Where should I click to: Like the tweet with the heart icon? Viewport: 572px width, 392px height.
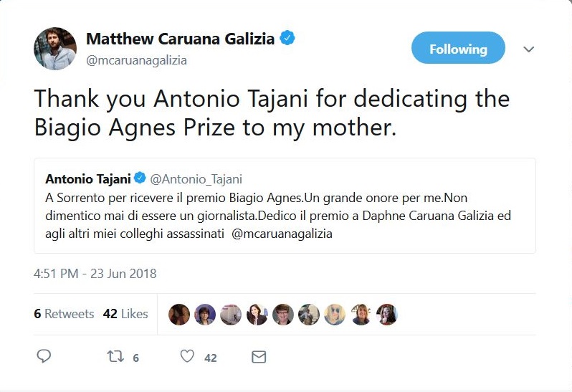point(187,356)
